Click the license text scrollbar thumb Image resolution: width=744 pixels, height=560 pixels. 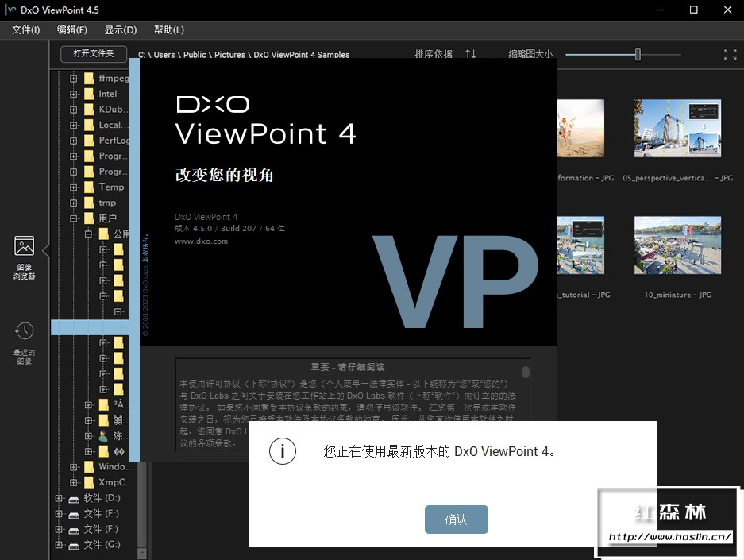pos(526,372)
